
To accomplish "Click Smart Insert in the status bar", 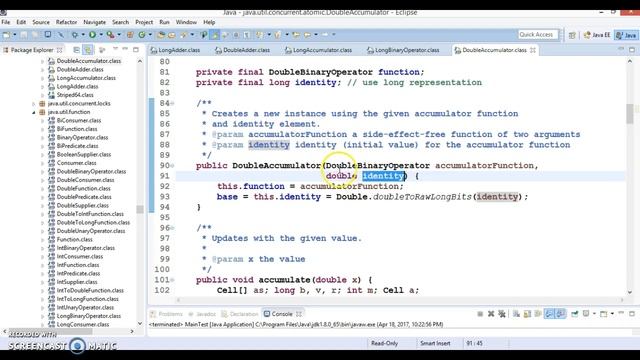I will click(435, 344).
